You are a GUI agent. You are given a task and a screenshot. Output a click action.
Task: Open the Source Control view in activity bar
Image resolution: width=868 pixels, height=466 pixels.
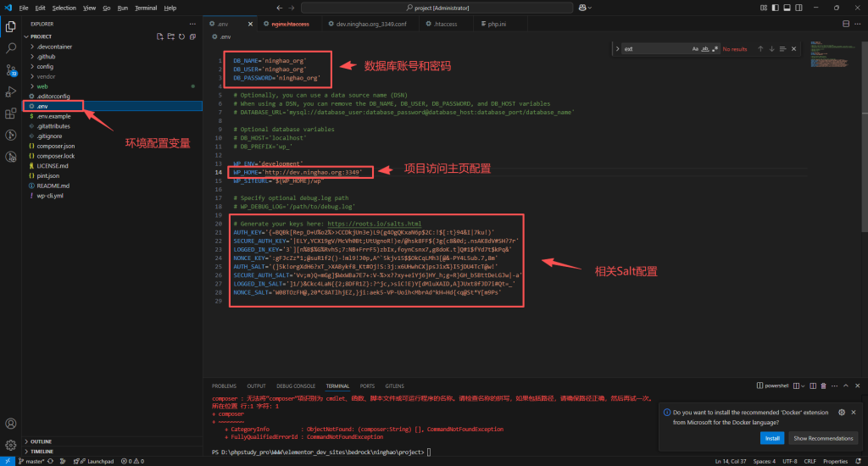coord(11,69)
